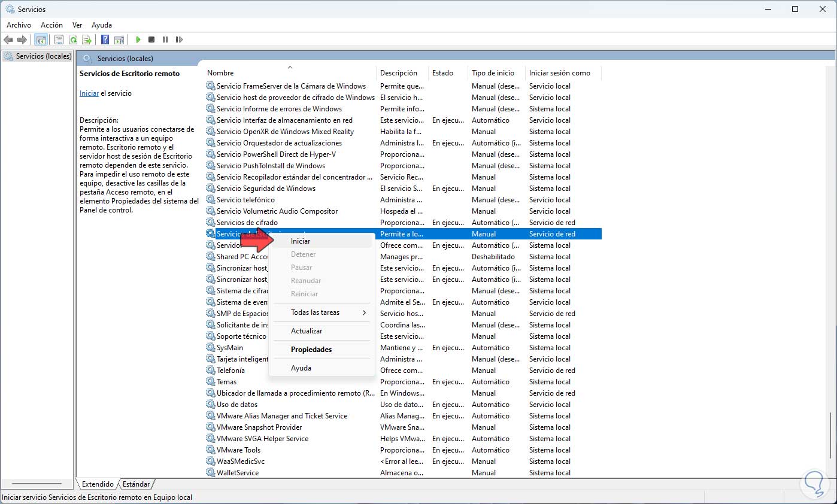Click the gear icon beside Servicio Seguridad de Windows
This screenshot has width=837, height=504.
pos(211,188)
